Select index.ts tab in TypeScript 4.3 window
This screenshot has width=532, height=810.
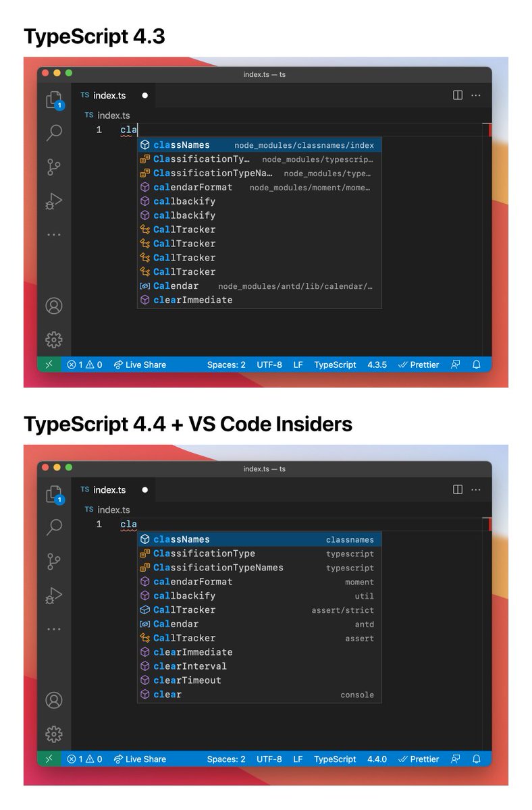click(113, 95)
